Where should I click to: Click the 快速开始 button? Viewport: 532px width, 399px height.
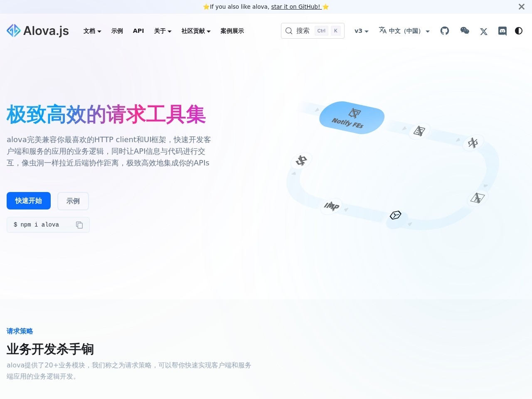click(x=29, y=201)
